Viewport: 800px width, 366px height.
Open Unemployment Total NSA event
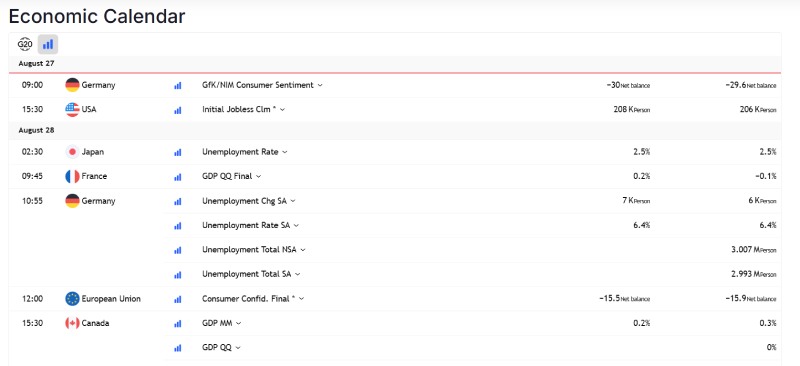click(x=249, y=250)
